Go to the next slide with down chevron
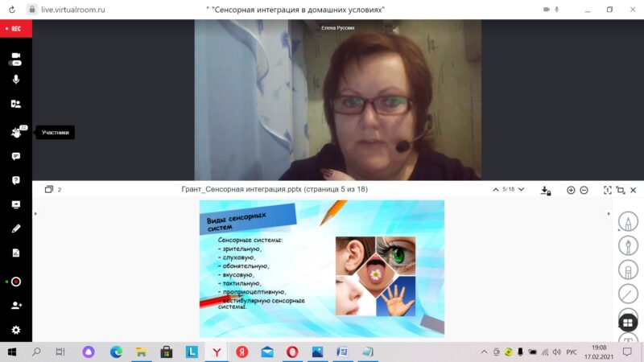Screen dimensions: 644x362 [521, 190]
